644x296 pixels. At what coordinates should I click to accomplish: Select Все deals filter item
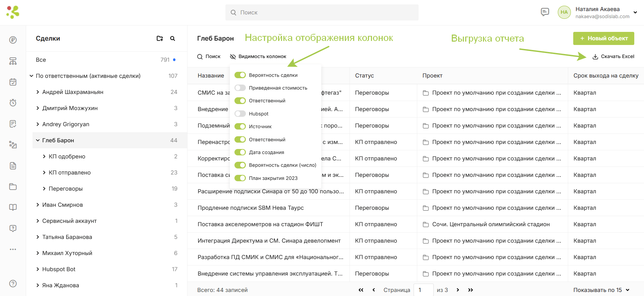coord(107,60)
